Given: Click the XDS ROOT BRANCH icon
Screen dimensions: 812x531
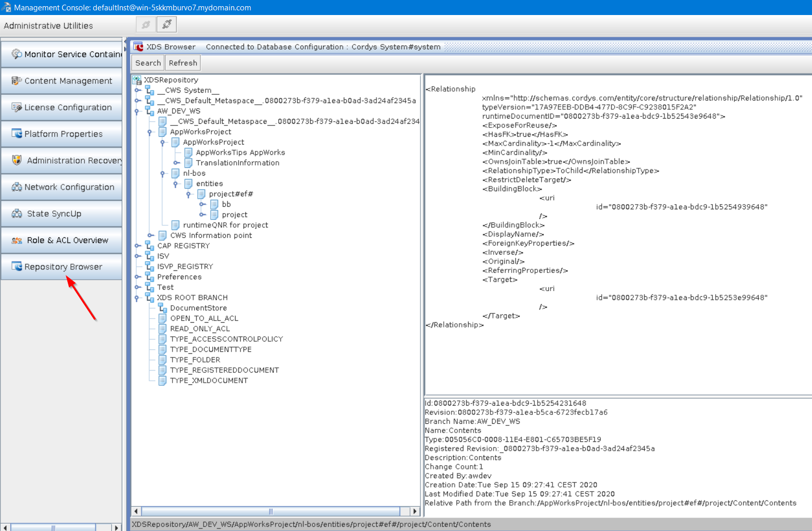Looking at the screenshot, I should pos(150,297).
